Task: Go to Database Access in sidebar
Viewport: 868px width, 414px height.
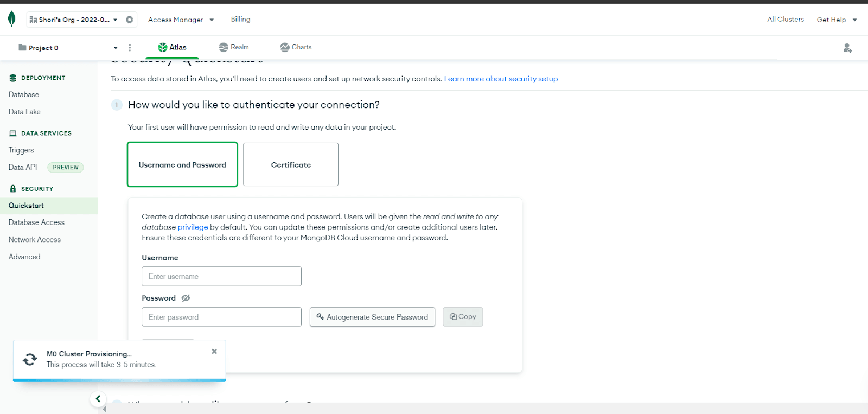Action: 36,222
